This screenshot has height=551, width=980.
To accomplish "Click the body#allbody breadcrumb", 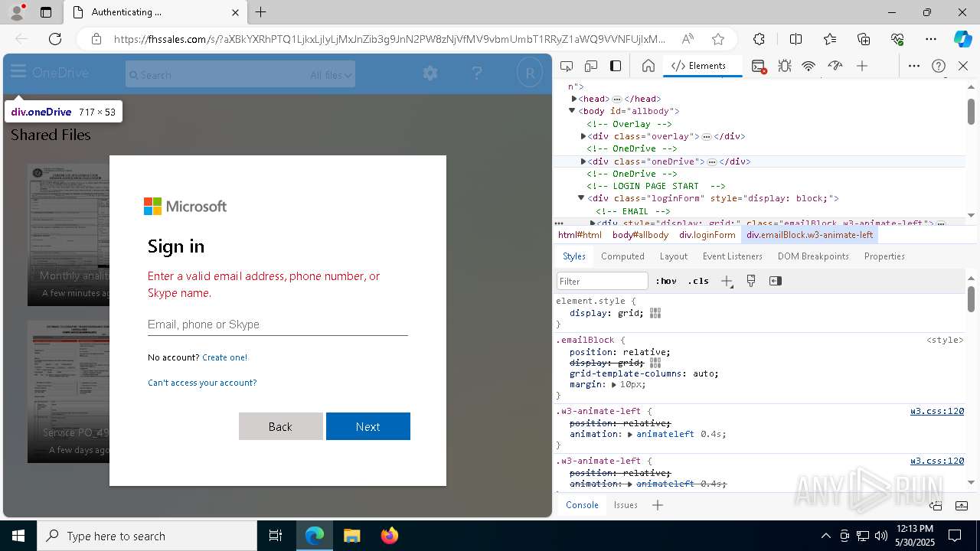I will click(x=640, y=235).
